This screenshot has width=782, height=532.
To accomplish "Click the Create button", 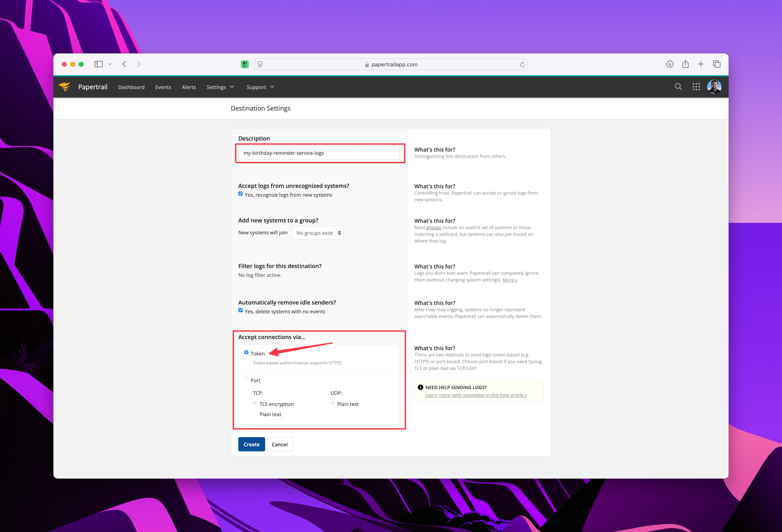I will click(x=251, y=444).
